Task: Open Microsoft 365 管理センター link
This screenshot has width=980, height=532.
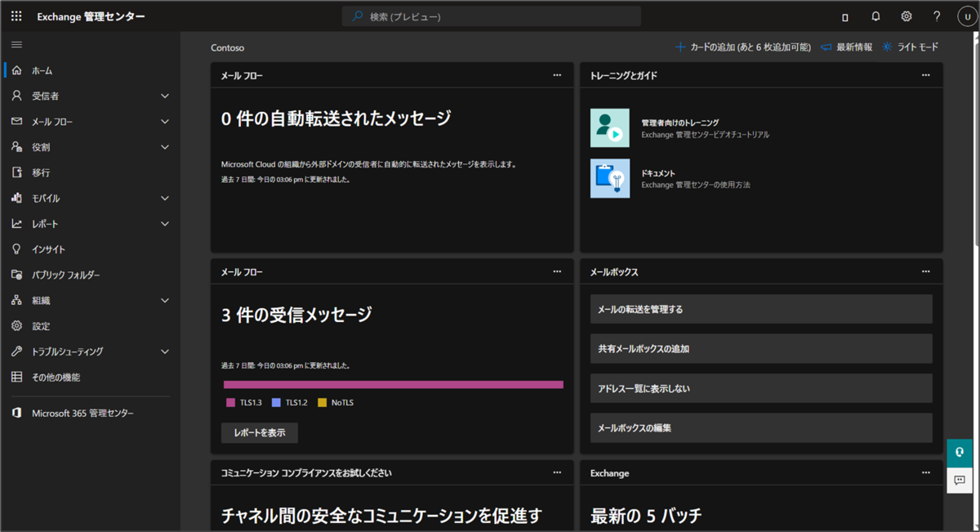Action: (x=82, y=413)
